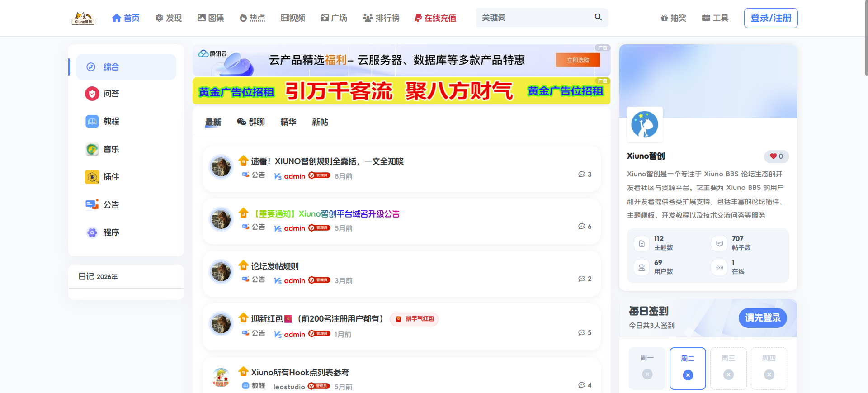
Task: Switch to the 最新 tab
Action: pyautogui.click(x=213, y=122)
